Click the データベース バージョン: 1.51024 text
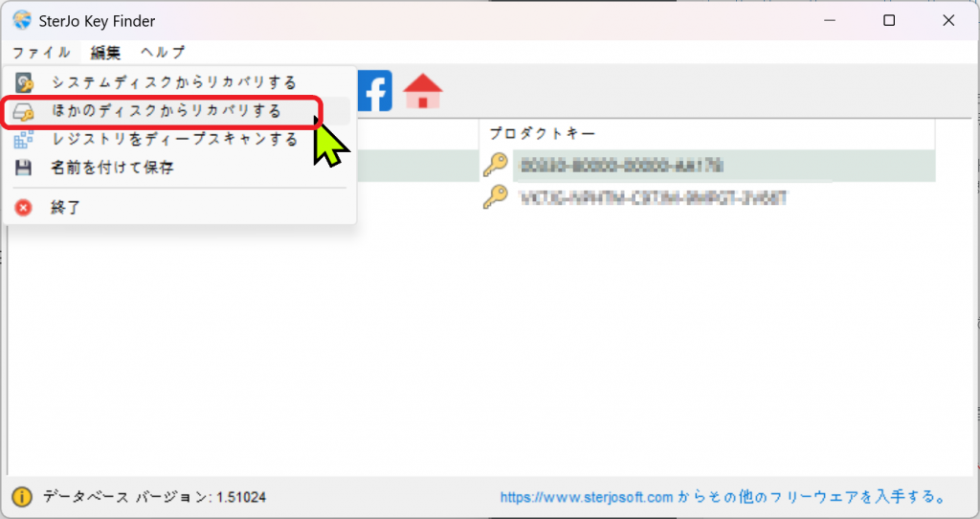The height and width of the screenshot is (519, 980). (x=154, y=498)
